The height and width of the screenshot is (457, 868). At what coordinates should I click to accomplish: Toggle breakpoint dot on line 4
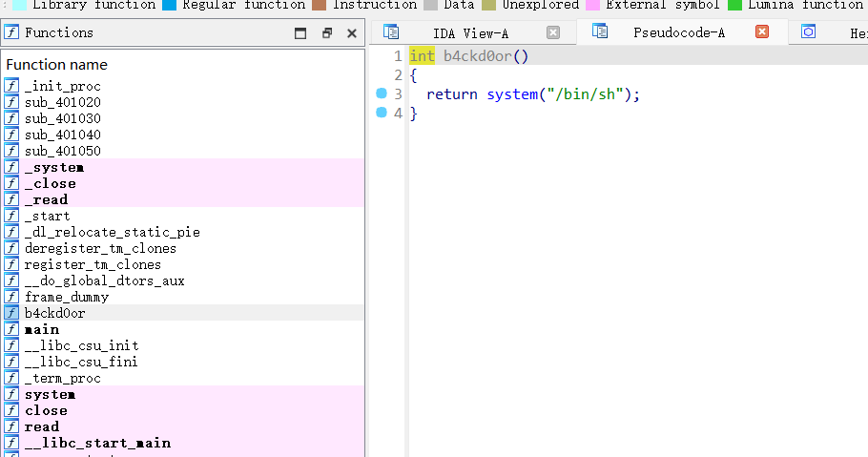[x=382, y=113]
